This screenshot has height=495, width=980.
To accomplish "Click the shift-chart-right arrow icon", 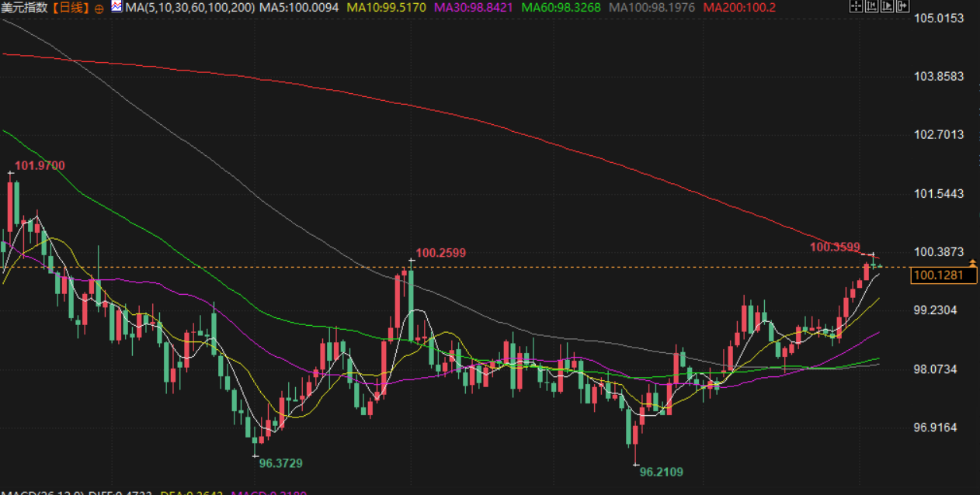I will pos(902,6).
